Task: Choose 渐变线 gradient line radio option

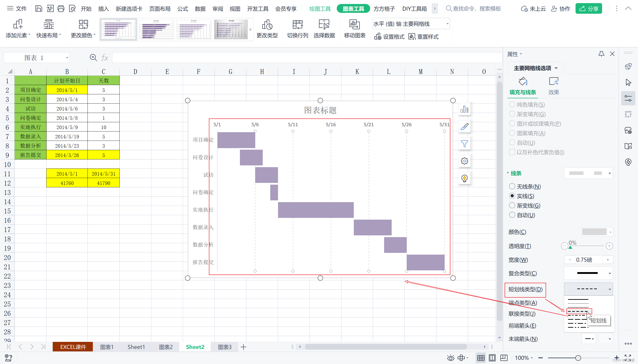Action: click(512, 205)
